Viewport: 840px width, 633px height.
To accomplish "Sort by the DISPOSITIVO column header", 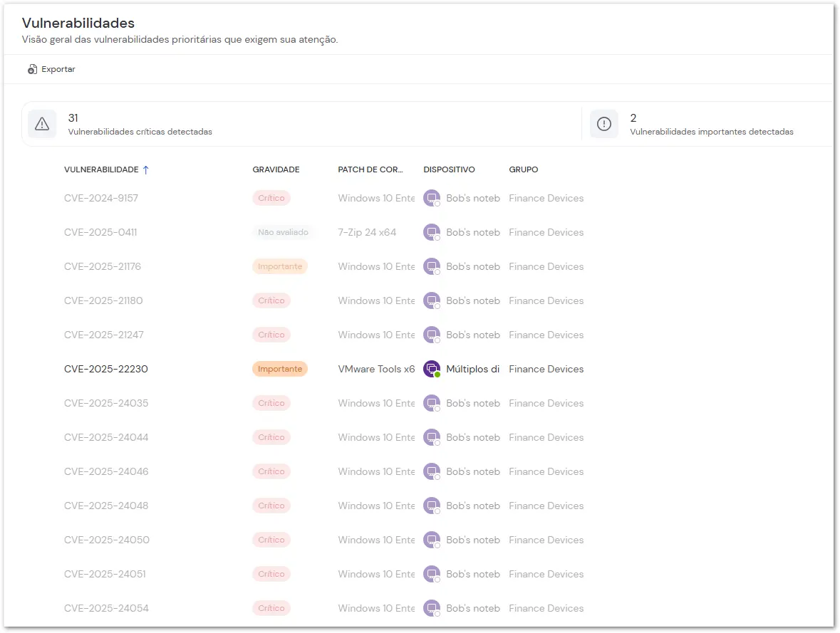I will coord(449,169).
